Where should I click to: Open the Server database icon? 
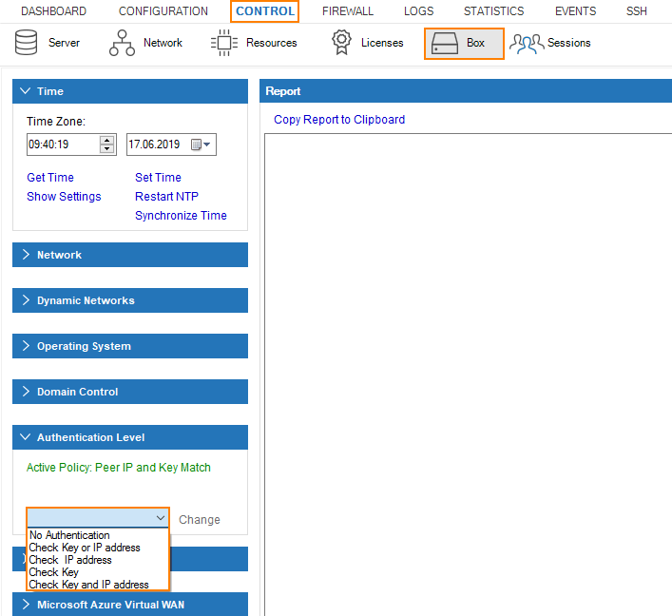coord(27,42)
